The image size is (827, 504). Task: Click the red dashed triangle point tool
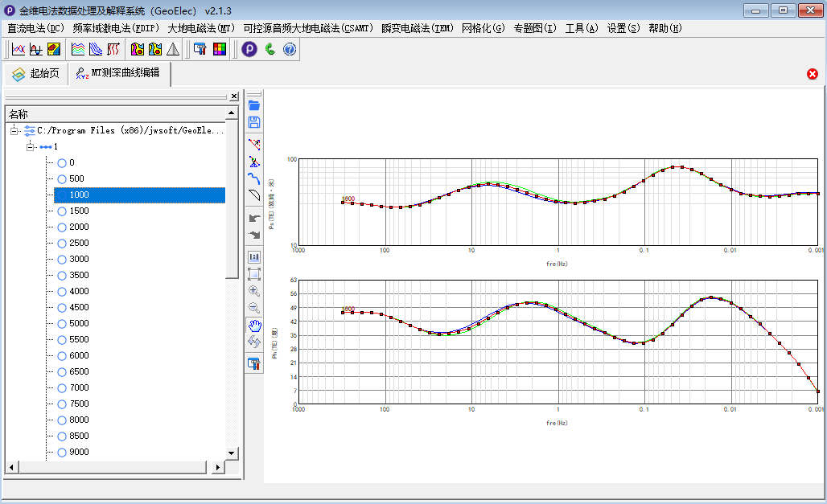(x=254, y=145)
